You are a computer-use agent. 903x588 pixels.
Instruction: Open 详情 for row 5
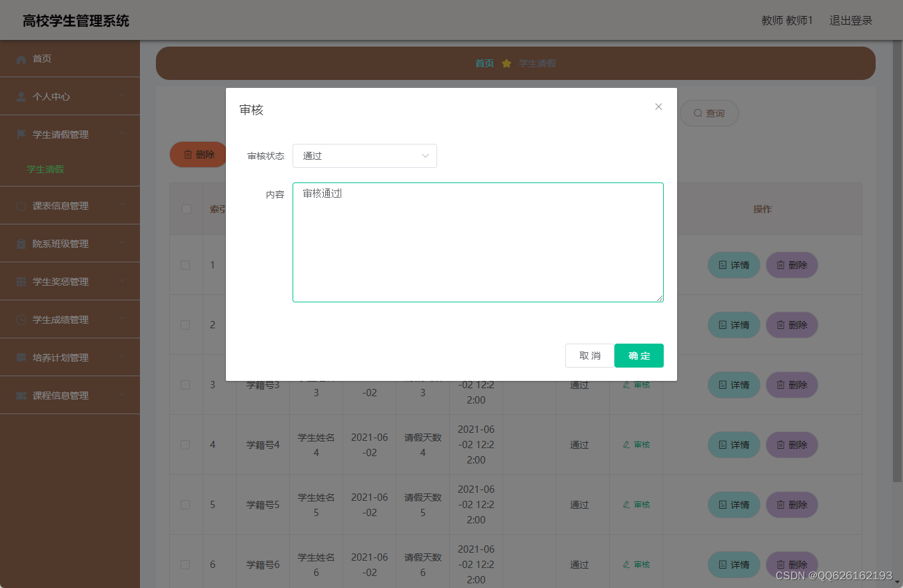(x=734, y=505)
